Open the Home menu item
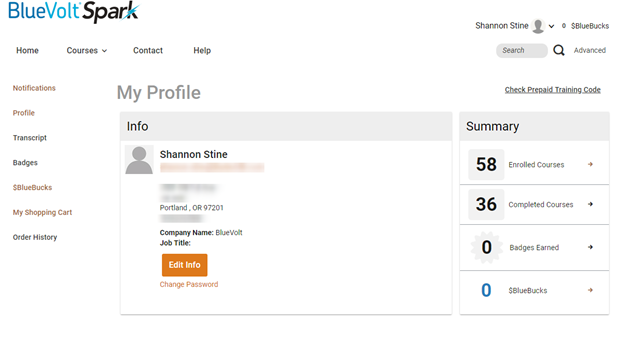 (27, 51)
